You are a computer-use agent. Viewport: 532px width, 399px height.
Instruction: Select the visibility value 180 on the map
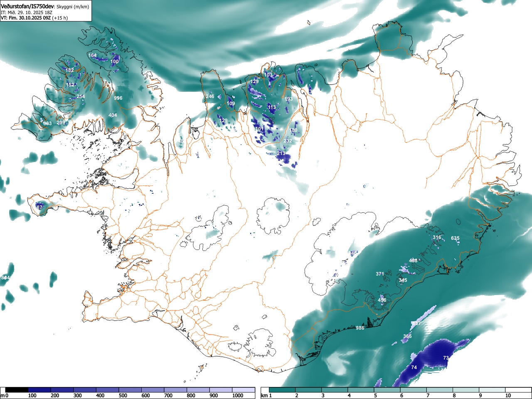tap(293, 130)
